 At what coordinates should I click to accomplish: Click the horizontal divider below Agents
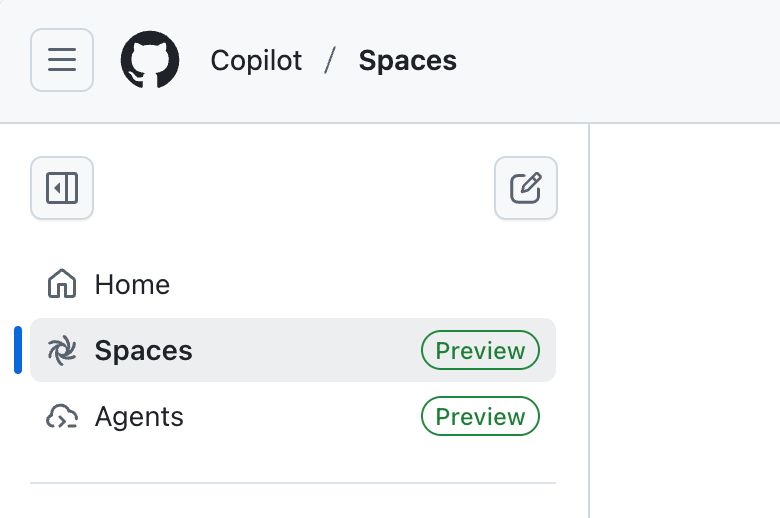[x=293, y=483]
